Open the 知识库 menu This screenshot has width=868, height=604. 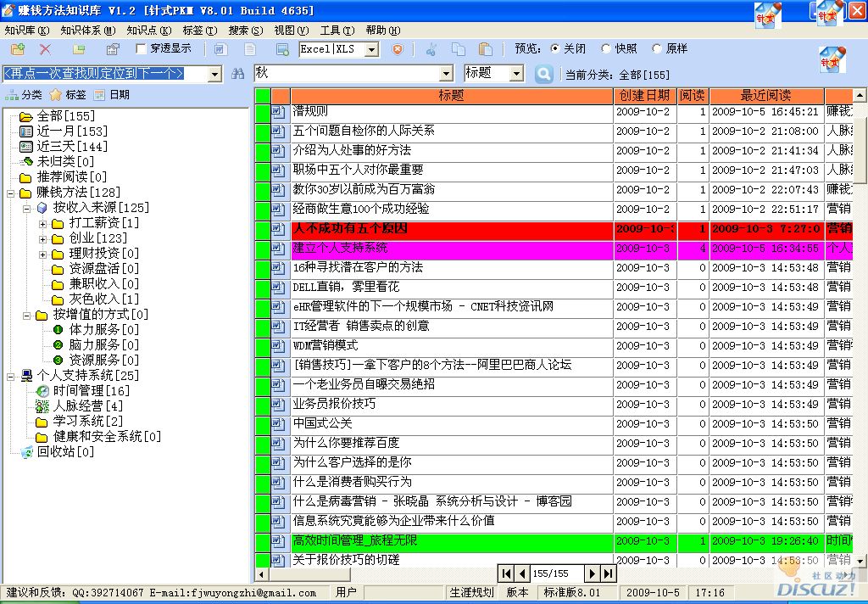point(26,31)
